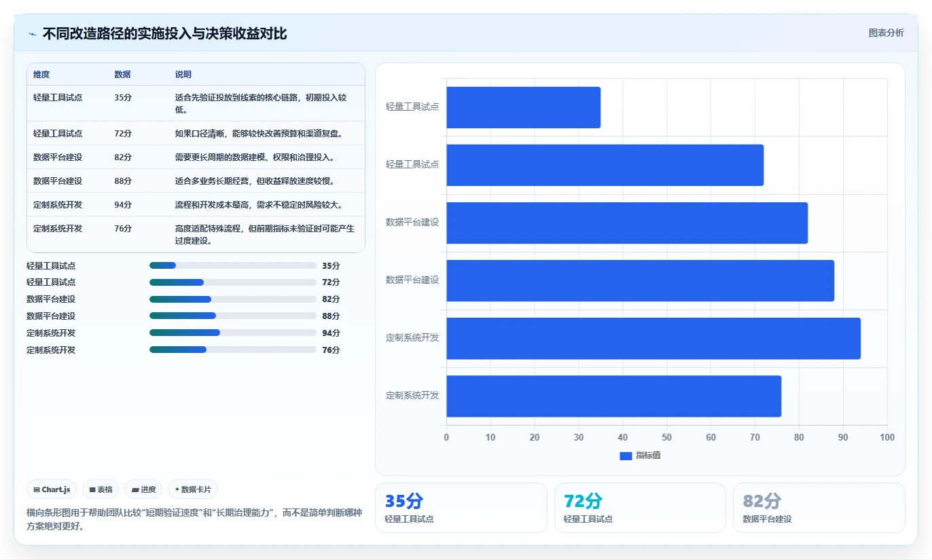Select the Chart.js tag chip
This screenshot has width=932, height=560.
pyautogui.click(x=52, y=489)
